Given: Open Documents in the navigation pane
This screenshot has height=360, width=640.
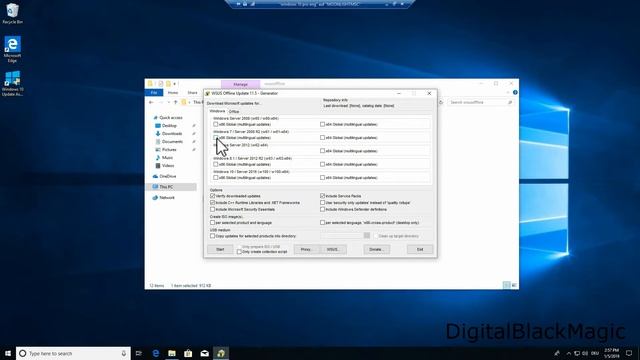Looking at the screenshot, I should 169,142.
